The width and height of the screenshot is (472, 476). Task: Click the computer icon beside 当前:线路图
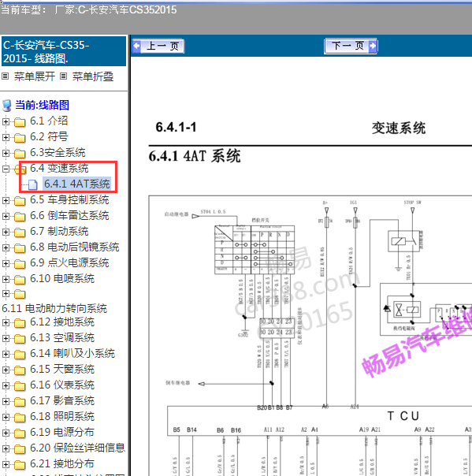pyautogui.click(x=6, y=106)
